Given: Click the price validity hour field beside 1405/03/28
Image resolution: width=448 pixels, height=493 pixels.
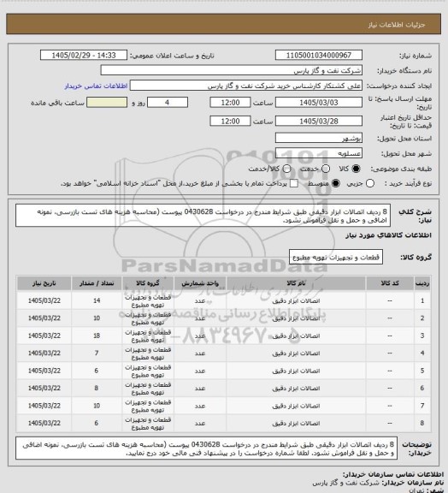Looking at the screenshot, I should tap(230, 121).
